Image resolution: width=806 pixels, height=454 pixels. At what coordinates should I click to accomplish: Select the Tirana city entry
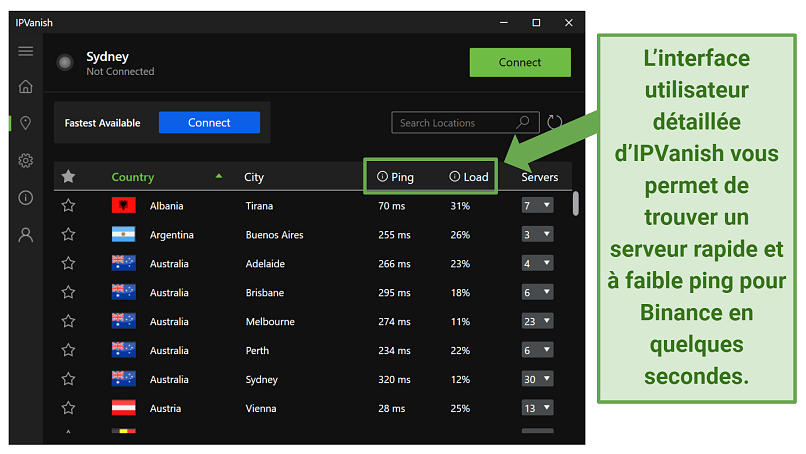pyautogui.click(x=259, y=206)
